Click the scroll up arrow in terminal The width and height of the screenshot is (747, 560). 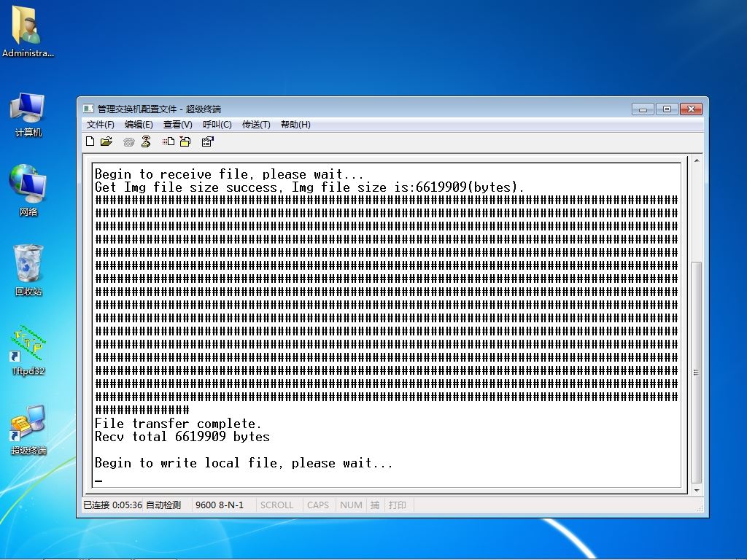click(x=697, y=161)
